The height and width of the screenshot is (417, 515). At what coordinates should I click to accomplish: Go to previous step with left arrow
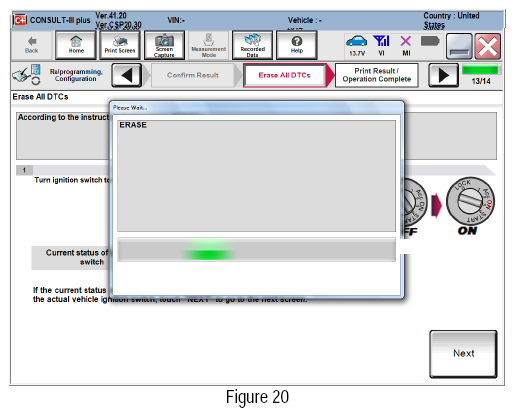pyautogui.click(x=127, y=75)
